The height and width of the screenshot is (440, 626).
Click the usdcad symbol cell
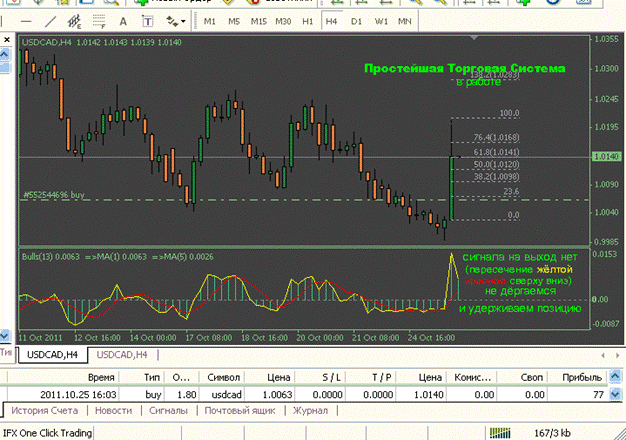[226, 395]
